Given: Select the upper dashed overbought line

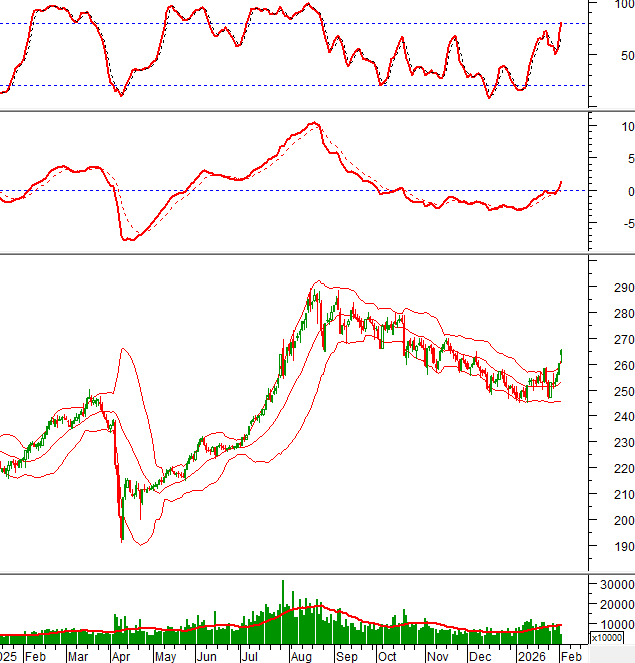Looking at the screenshot, I should coord(250,24).
